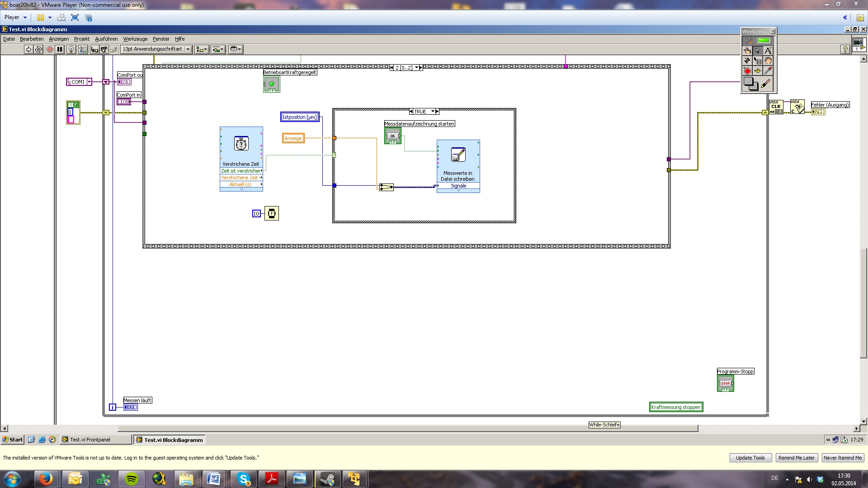Select the operate value hand tool
This screenshot has width=868, height=488.
[747, 51]
